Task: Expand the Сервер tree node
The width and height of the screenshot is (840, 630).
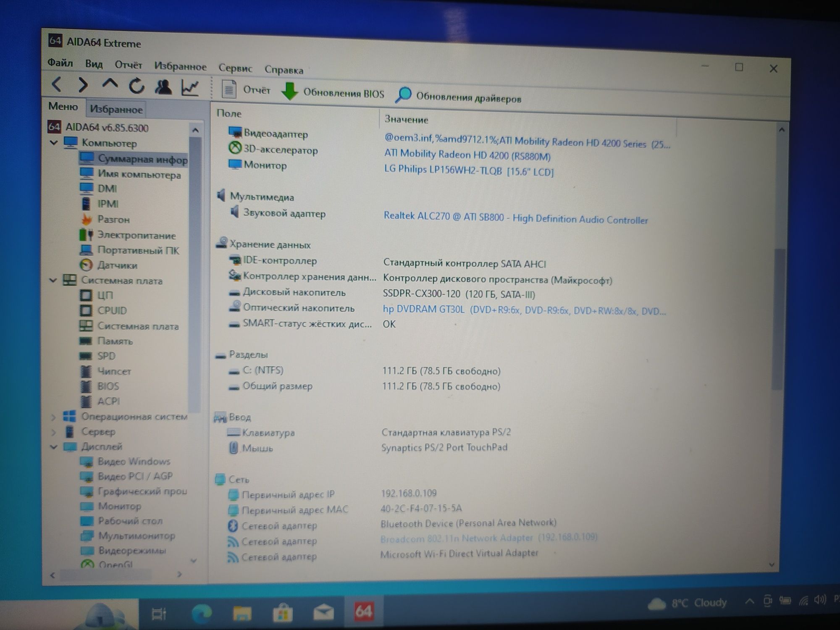Action: [53, 432]
